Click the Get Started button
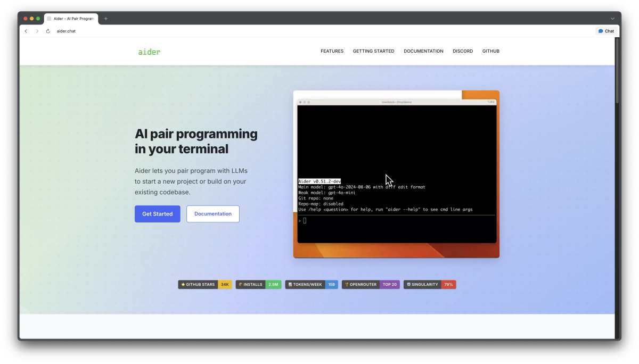This screenshot has width=639, height=364. pyautogui.click(x=158, y=214)
